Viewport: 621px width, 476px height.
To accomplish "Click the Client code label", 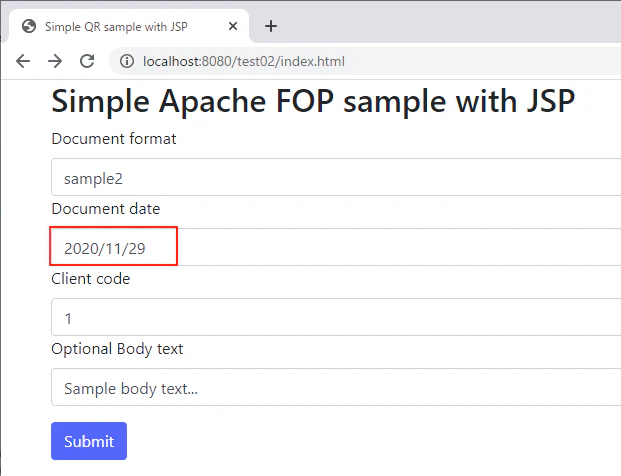I will click(x=91, y=279).
